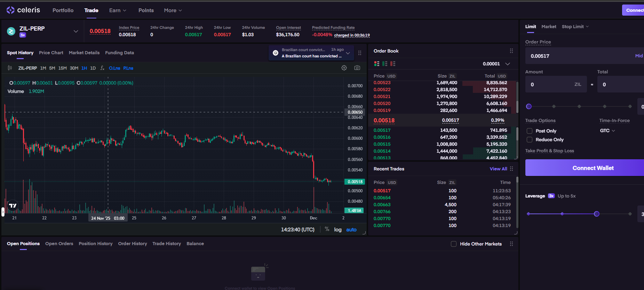Switch to the Price Chart tab
The width and height of the screenshot is (644, 290).
pos(51,53)
